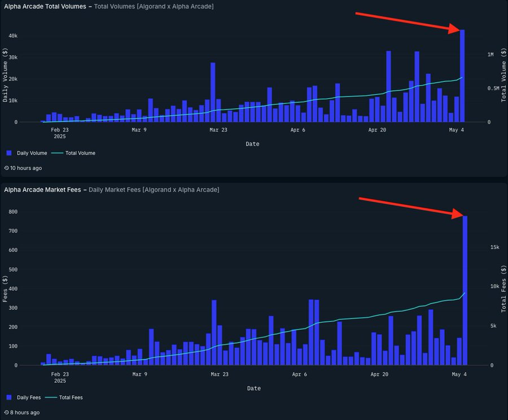This screenshot has width=508, height=420.
Task: Click the blue Daily Volume square legend marker
Action: point(8,152)
